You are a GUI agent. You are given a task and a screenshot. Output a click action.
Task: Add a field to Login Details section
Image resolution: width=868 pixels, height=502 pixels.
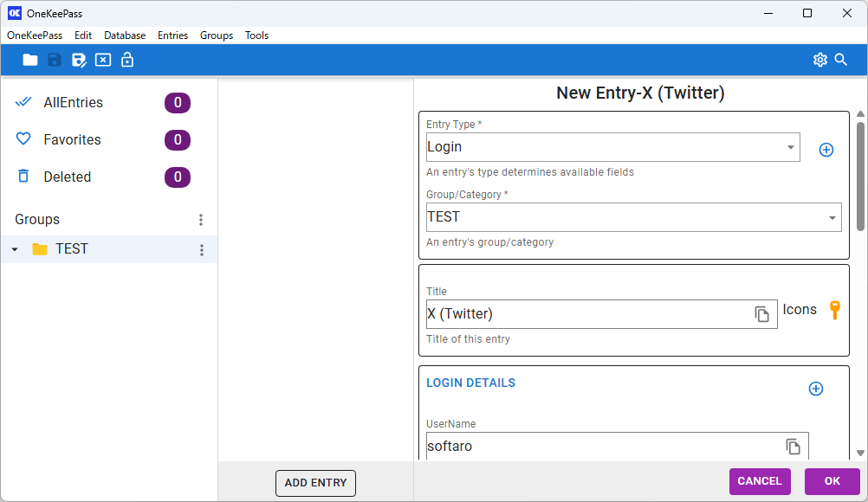[x=815, y=389]
